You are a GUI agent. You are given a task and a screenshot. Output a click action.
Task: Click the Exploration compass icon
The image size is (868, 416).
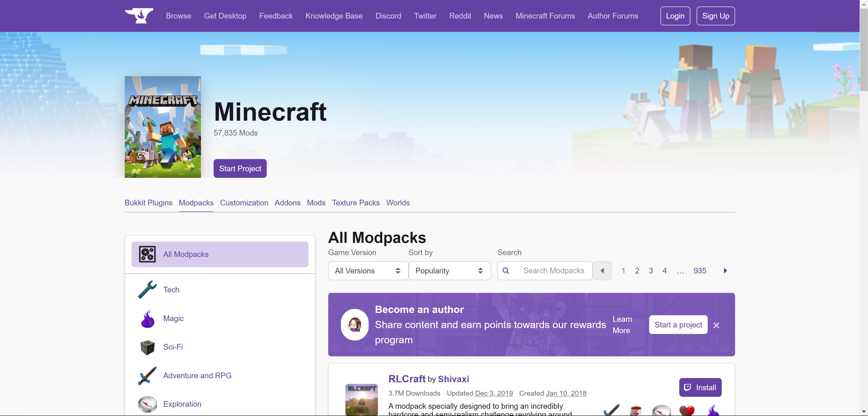pyautogui.click(x=147, y=404)
